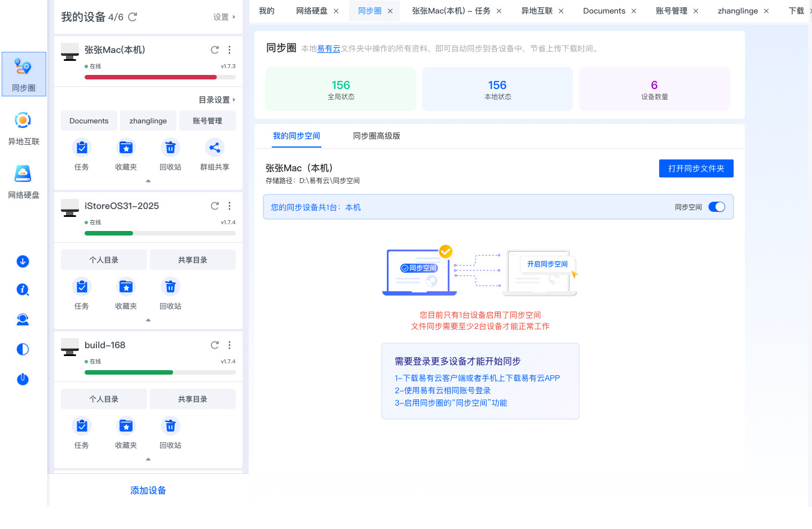Open 回收站 for iStoreOS31-2025 device
The height and width of the screenshot is (529, 812).
[170, 287]
